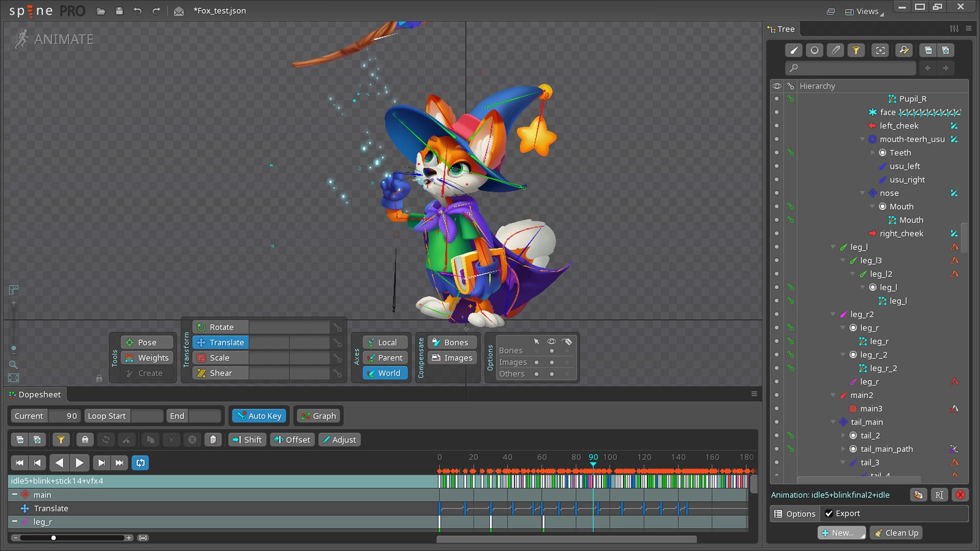
Task: Click the save project icon
Action: [x=119, y=11]
